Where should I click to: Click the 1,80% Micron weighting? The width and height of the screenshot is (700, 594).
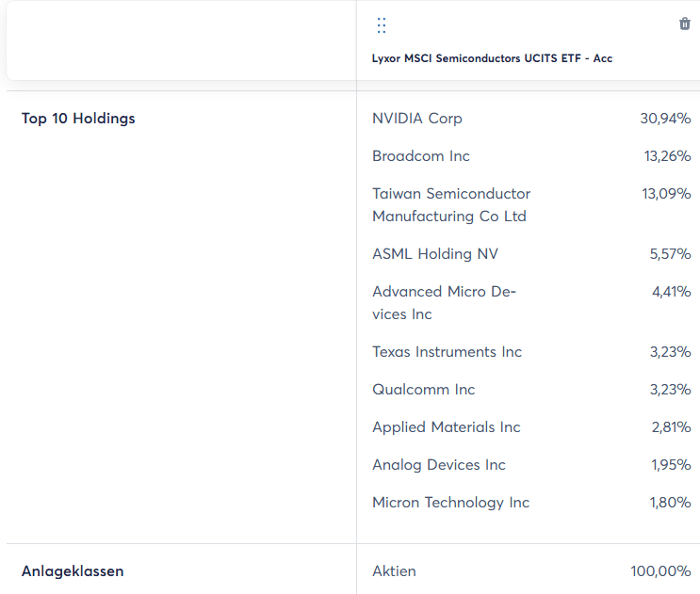pyautogui.click(x=670, y=503)
